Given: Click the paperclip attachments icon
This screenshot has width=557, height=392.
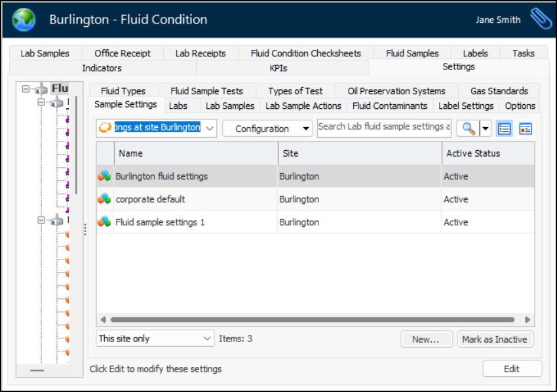Looking at the screenshot, I should (541, 19).
